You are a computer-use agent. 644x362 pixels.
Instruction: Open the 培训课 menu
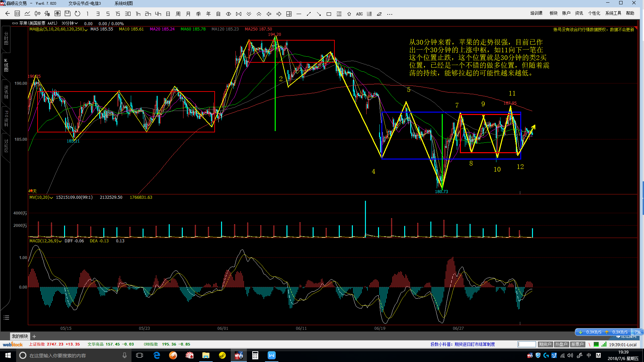coord(536,13)
